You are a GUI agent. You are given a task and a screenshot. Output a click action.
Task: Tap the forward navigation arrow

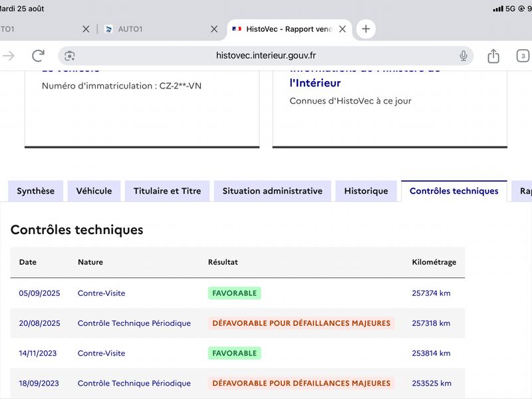tap(8, 56)
